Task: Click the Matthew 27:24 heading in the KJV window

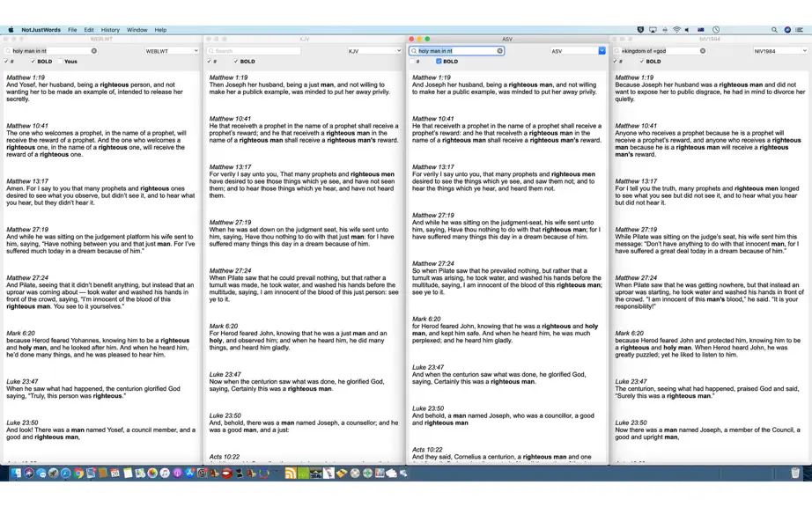Action: [230, 270]
